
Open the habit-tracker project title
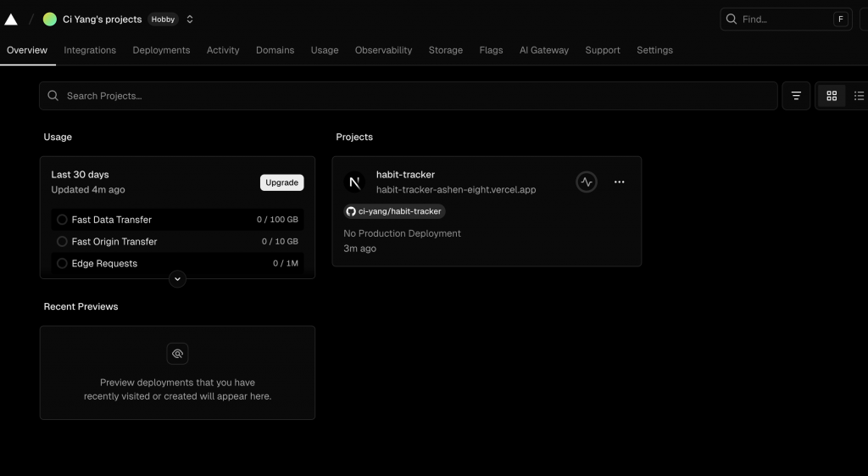405,175
